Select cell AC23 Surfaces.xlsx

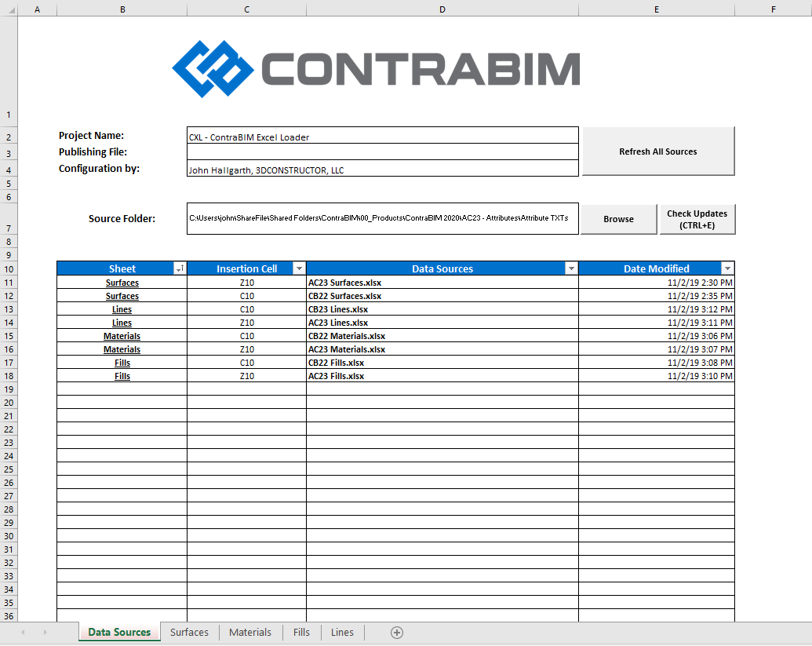pos(442,283)
